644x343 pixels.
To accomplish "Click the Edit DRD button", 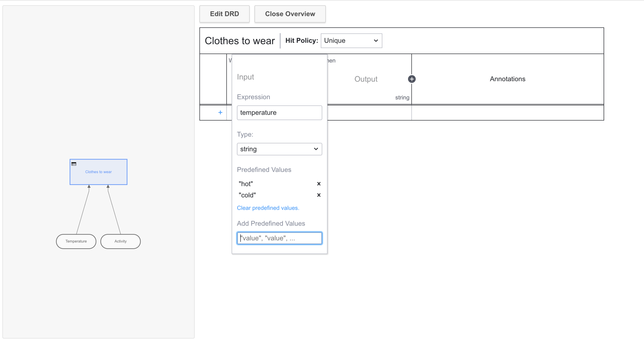I will 224,14.
